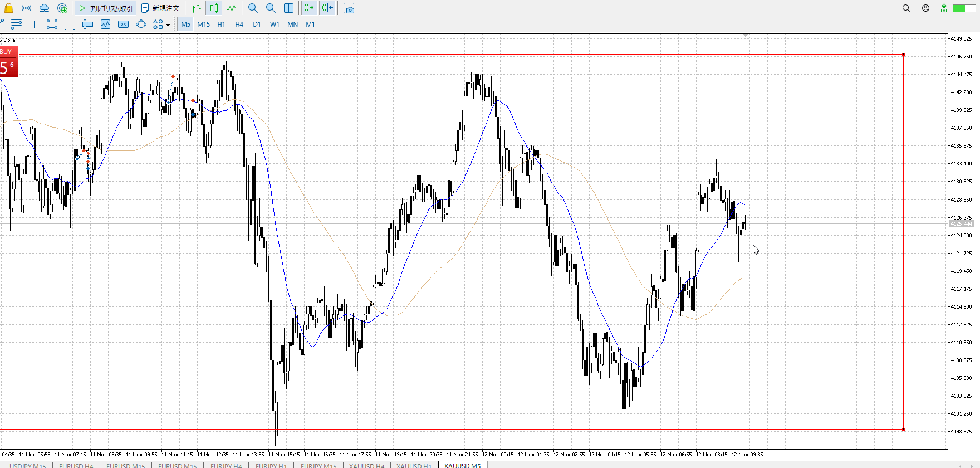
Task: Open the Market shopping bag icon
Action: click(8, 8)
